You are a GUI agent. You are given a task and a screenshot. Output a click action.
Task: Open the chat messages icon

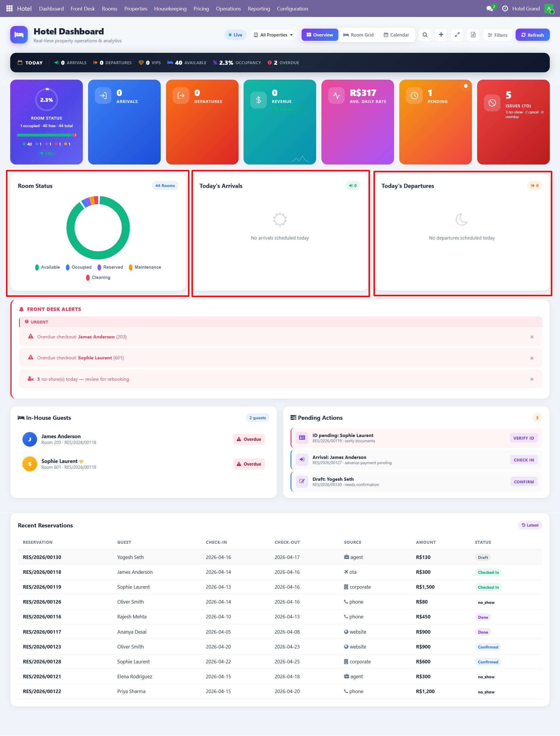(489, 9)
